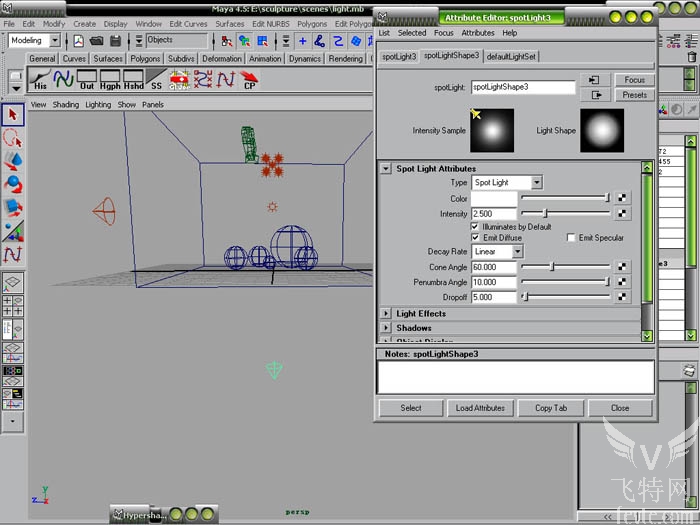Click the Close button at bottom
This screenshot has width=700, height=525.
(620, 408)
